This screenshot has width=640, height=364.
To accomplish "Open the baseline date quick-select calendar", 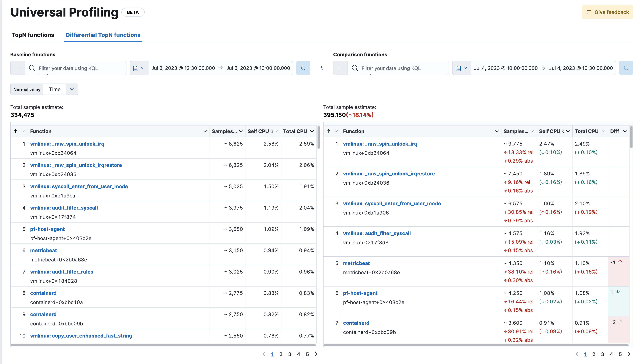I will pyautogui.click(x=139, y=68).
